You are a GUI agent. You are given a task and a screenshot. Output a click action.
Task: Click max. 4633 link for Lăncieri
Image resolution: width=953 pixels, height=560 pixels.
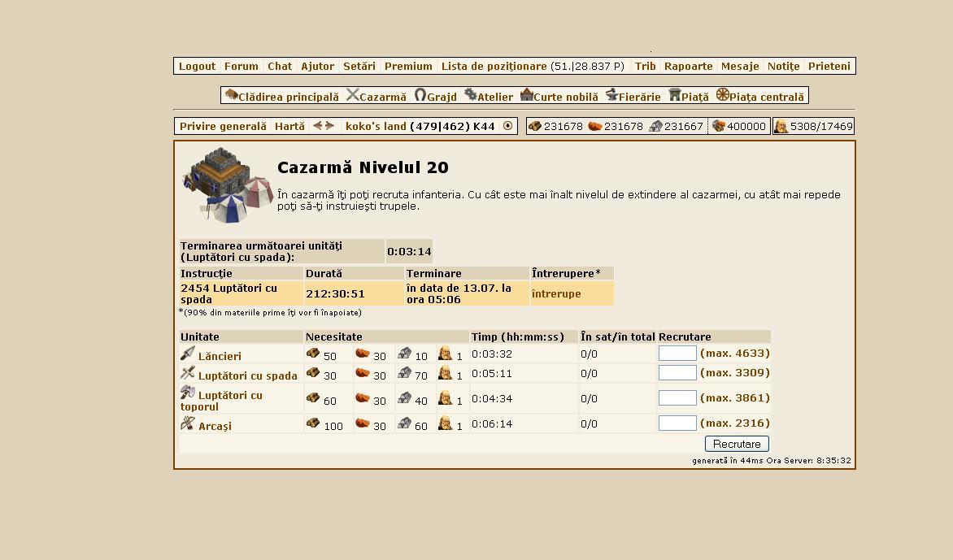[x=734, y=354]
